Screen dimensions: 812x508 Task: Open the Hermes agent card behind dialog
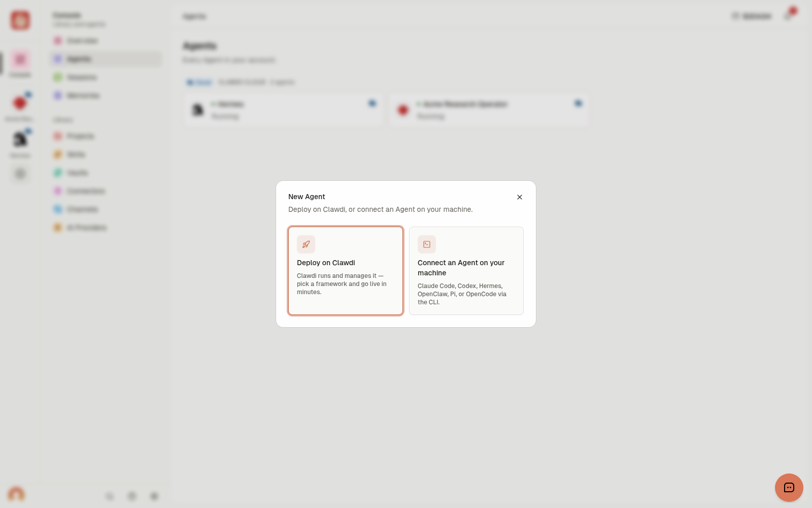coord(284,110)
